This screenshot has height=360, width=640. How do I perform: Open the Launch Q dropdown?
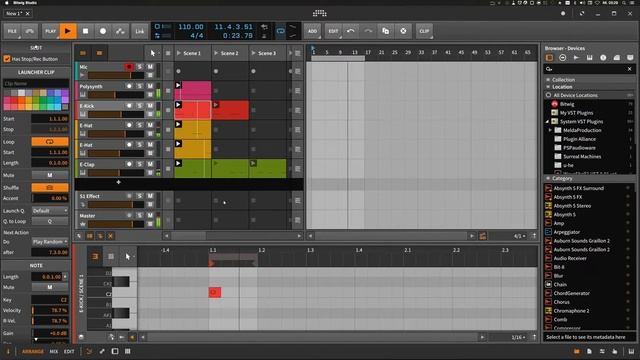coord(50,211)
